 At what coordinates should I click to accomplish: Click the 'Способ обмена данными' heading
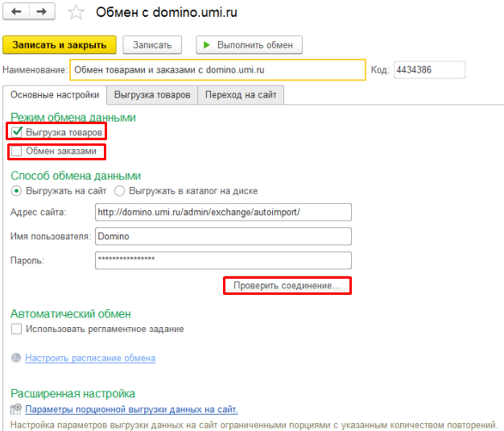[x=76, y=176]
